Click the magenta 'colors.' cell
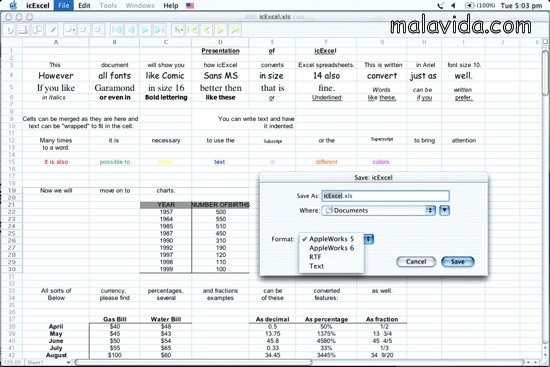Viewport: 550px width, 367px height. 381,162
